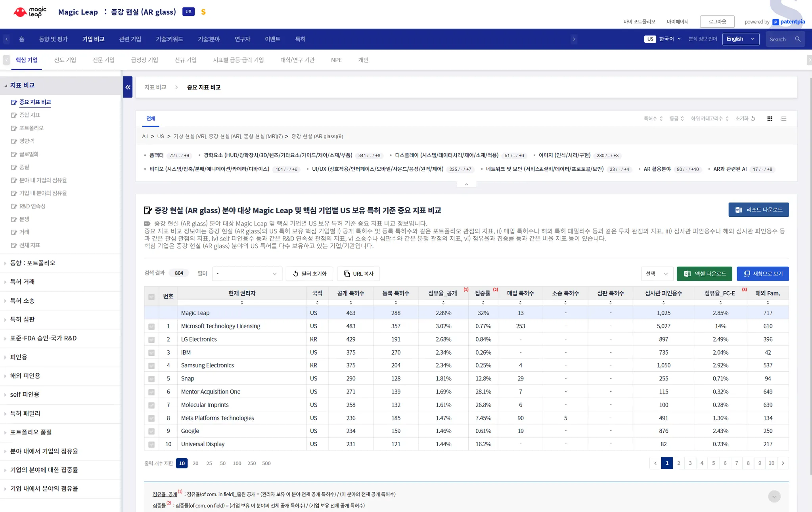Click the 엑셀 다운로드 button

[x=705, y=274]
